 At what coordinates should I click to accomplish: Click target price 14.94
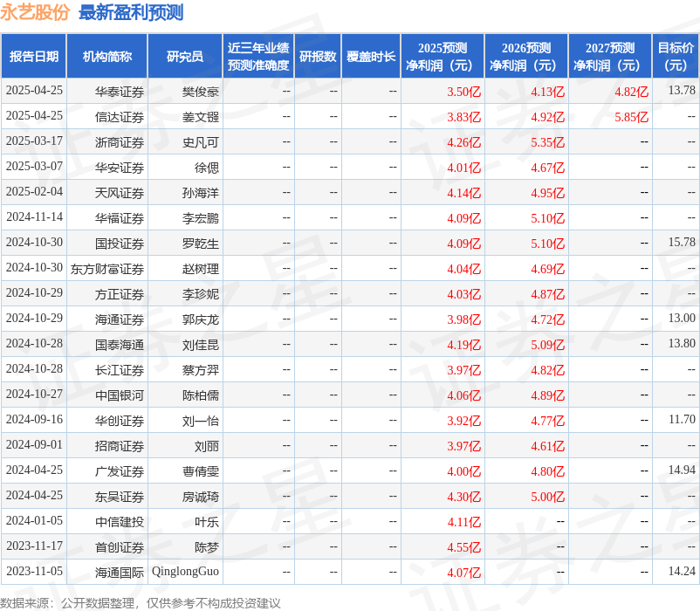coord(682,470)
